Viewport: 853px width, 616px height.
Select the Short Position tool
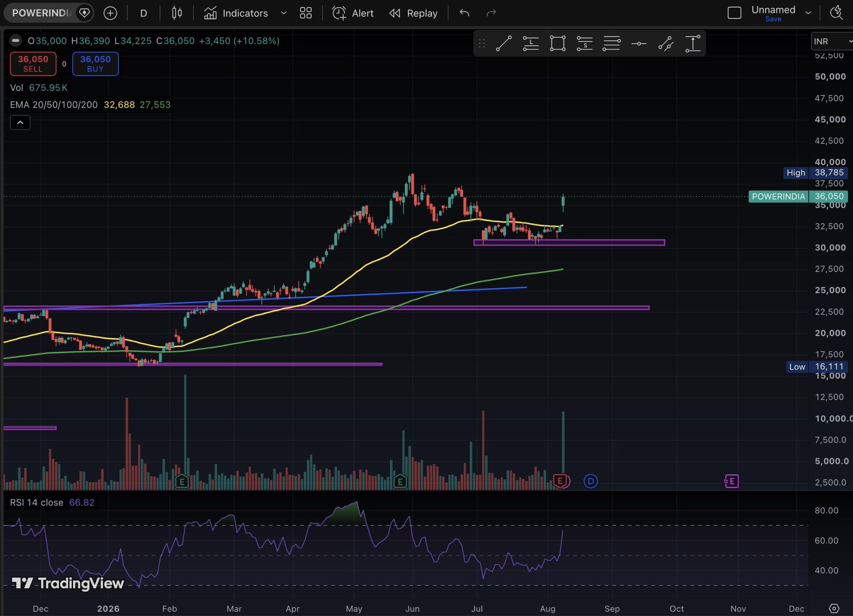585,44
